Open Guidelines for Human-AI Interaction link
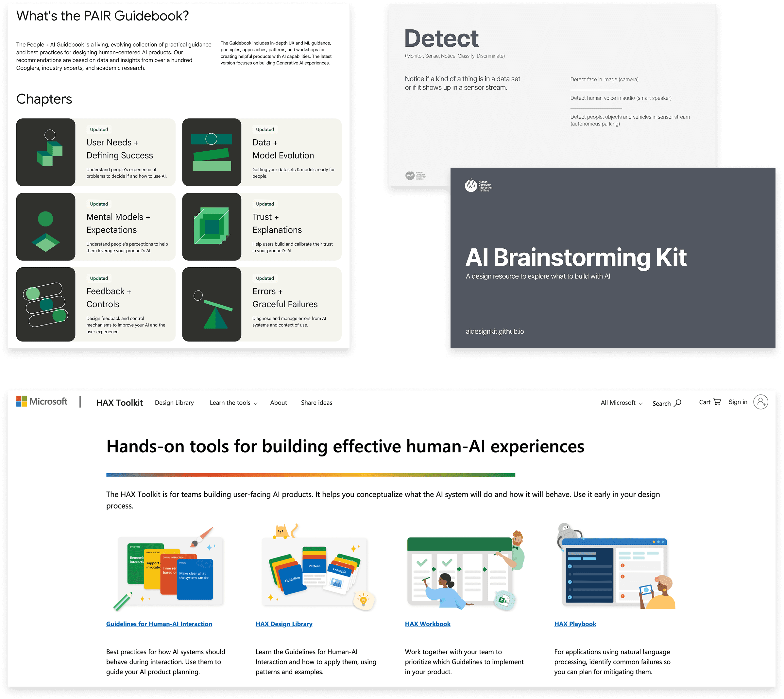Screen dimensions: 784x699 tap(159, 624)
